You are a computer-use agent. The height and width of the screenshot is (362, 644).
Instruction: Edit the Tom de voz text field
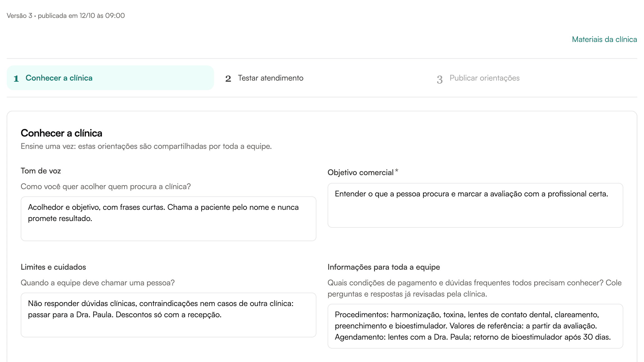[169, 219]
